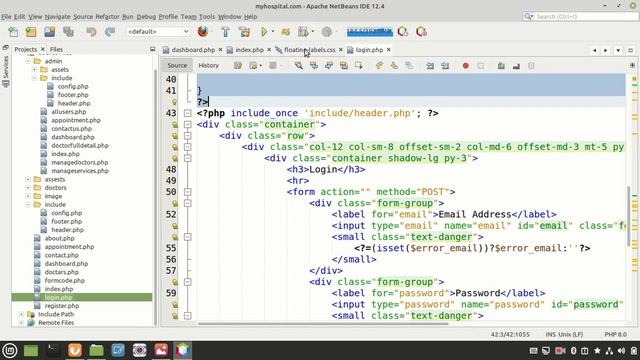Click the Debug Project toolbar icon
Screen dimensions: 640x360
click(x=286, y=31)
